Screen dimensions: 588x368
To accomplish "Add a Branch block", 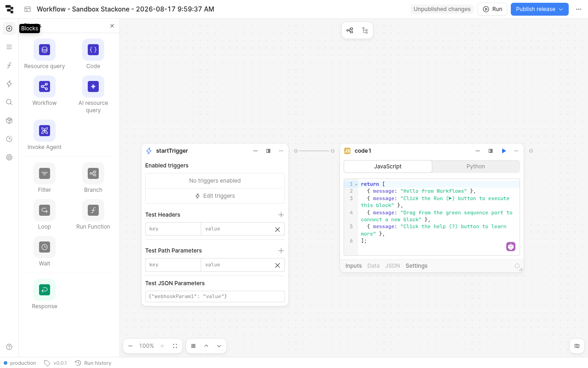I will click(93, 178).
